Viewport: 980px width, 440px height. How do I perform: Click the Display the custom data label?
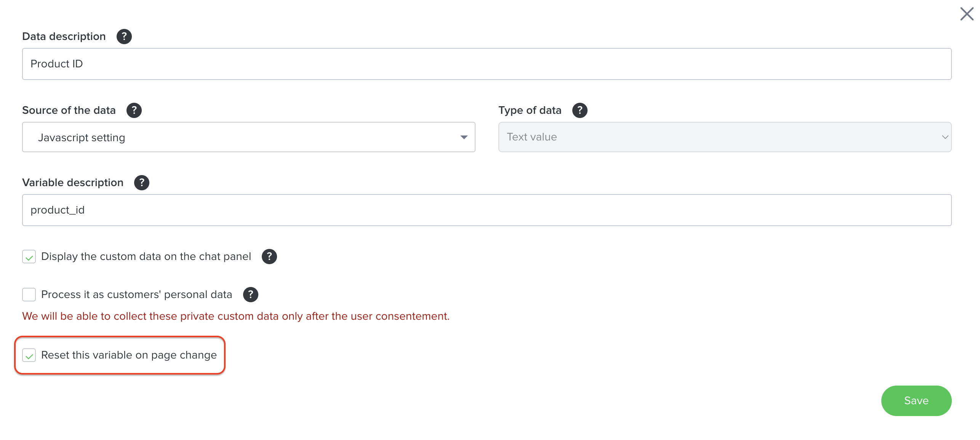(x=146, y=257)
